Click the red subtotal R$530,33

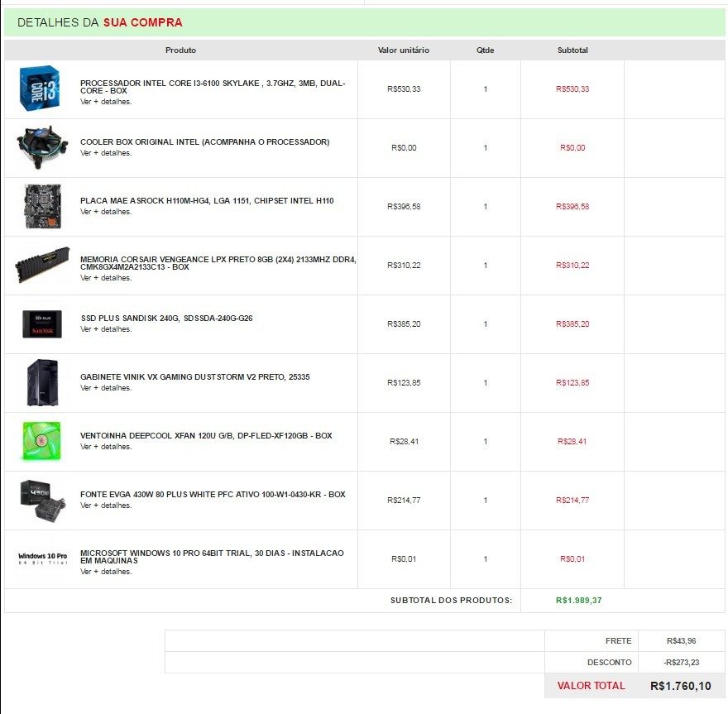[572, 89]
